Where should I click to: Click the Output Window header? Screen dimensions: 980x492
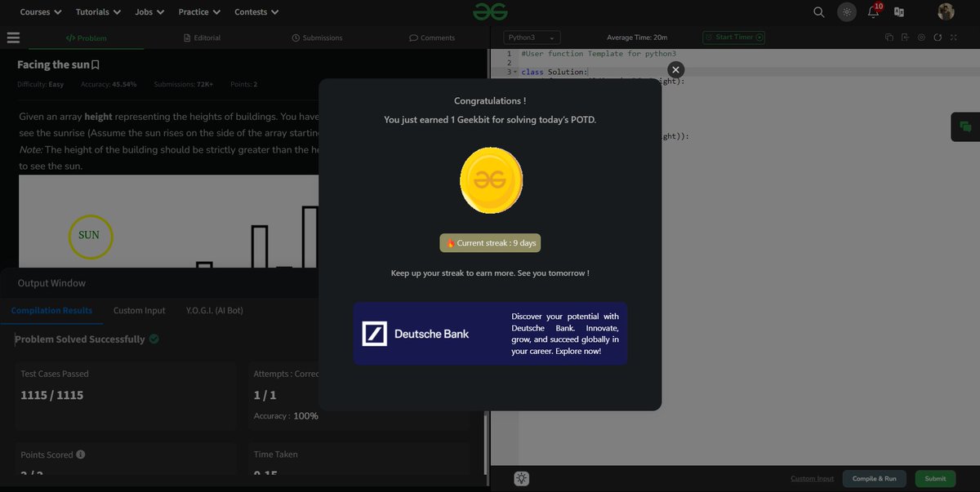(51, 283)
